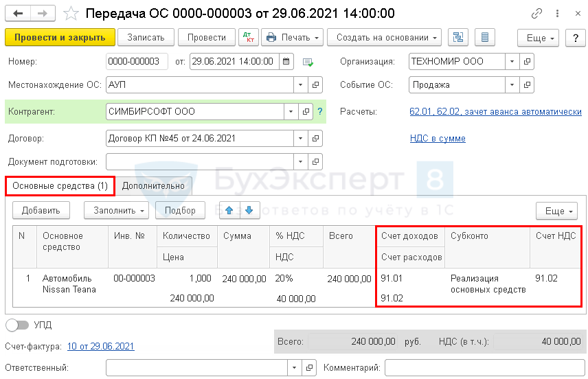Viewport: 588px width, 379px height.
Task: Open the Событие ОС dropdown list
Action: [512, 85]
